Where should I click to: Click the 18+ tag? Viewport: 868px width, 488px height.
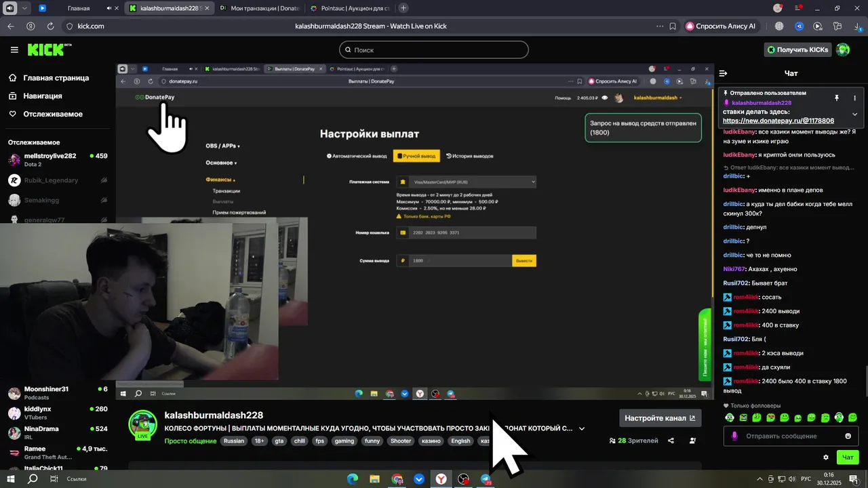(259, 441)
